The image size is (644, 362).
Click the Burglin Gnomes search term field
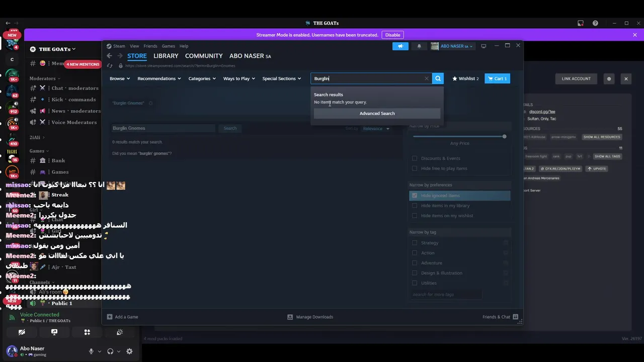coord(163,128)
